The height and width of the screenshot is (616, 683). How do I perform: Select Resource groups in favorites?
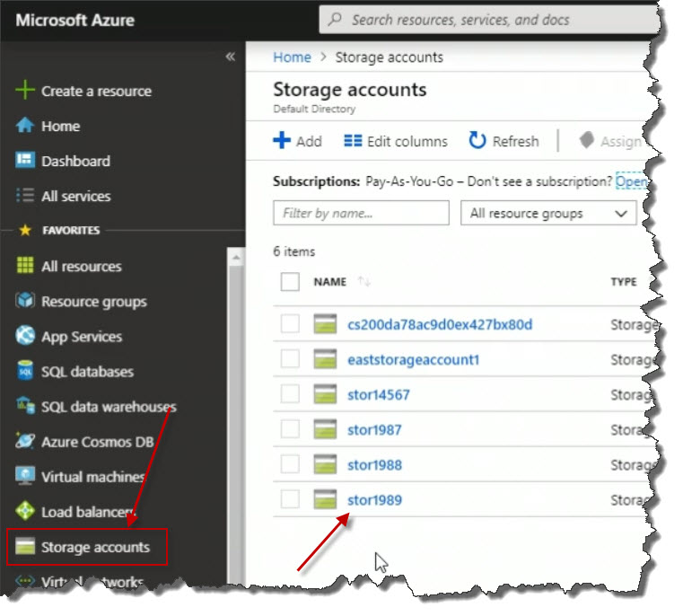click(94, 302)
